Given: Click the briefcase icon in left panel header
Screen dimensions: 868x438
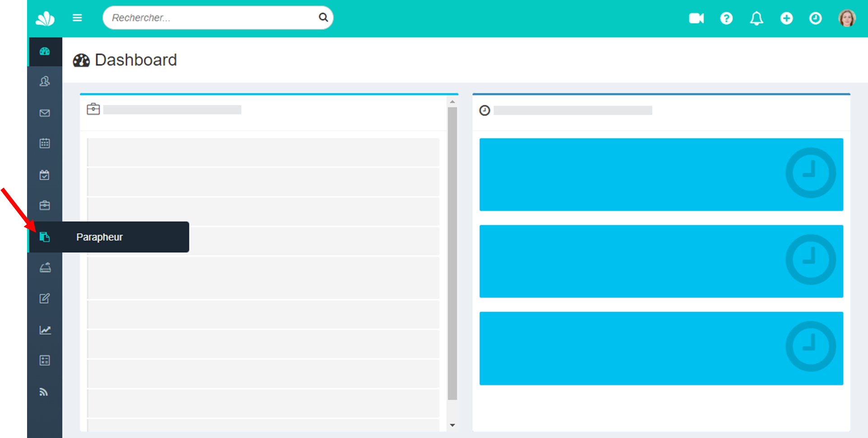Looking at the screenshot, I should pyautogui.click(x=93, y=109).
